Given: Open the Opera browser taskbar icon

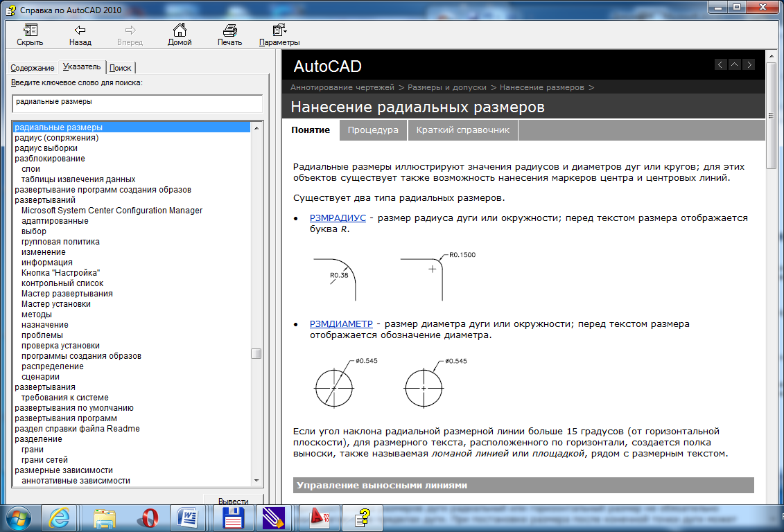Looking at the screenshot, I should click(x=148, y=519).
